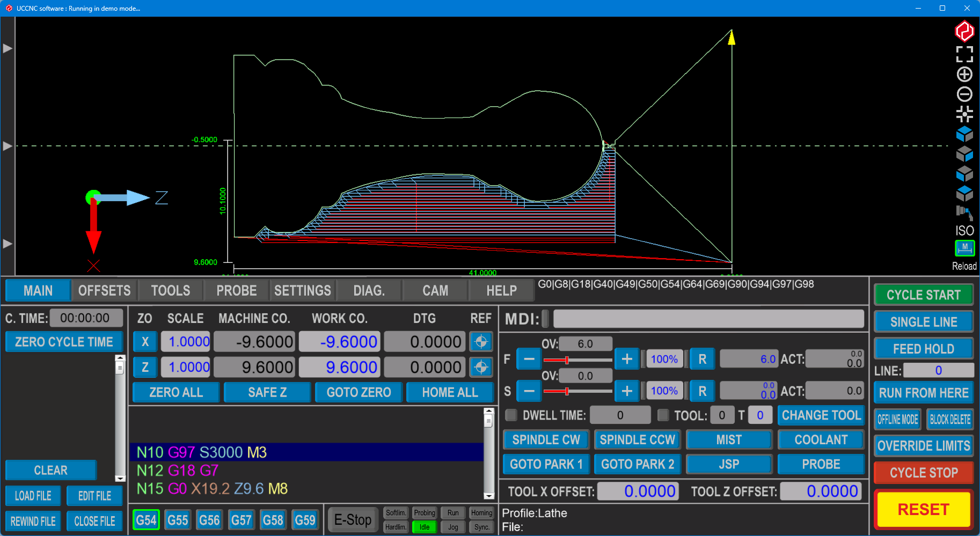This screenshot has height=536, width=980.
Task: Switch to ISO view
Action: pyautogui.click(x=964, y=231)
